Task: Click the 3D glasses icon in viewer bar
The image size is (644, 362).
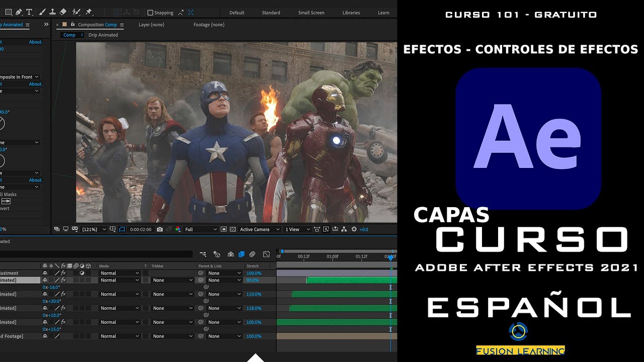Action: pos(75,229)
